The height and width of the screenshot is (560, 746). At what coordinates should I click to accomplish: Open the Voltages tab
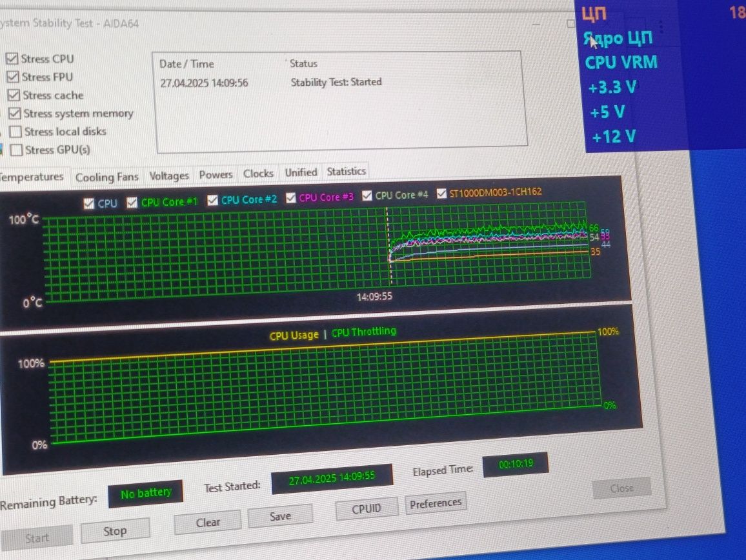click(x=169, y=175)
